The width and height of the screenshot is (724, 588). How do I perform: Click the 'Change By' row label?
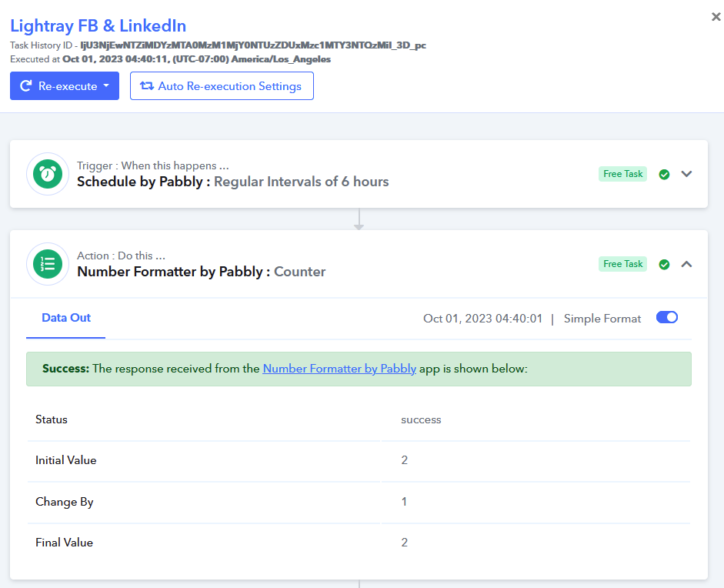tap(64, 502)
